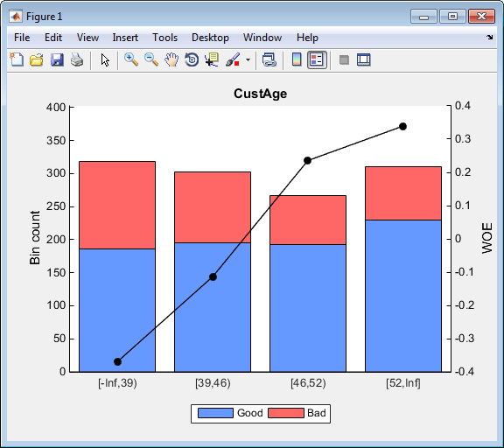This screenshot has height=448, width=504.
Task: Click the blue Good legend swatch
Action: coord(215,413)
